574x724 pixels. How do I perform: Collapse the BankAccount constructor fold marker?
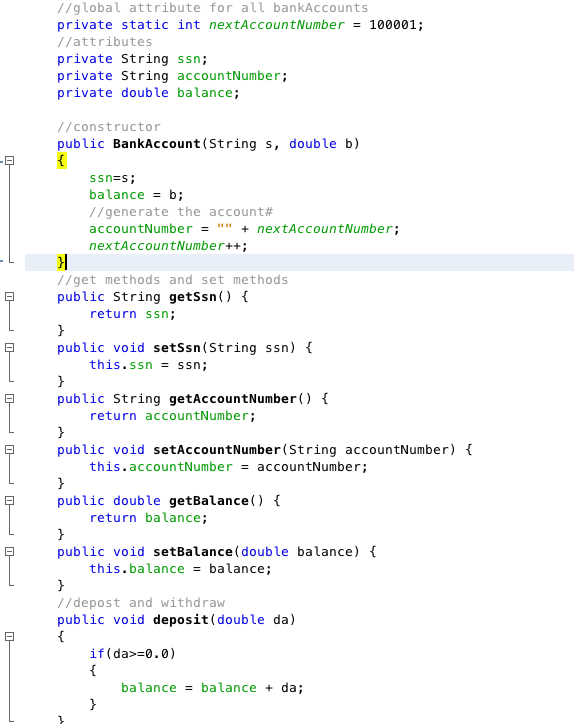(x=9, y=161)
